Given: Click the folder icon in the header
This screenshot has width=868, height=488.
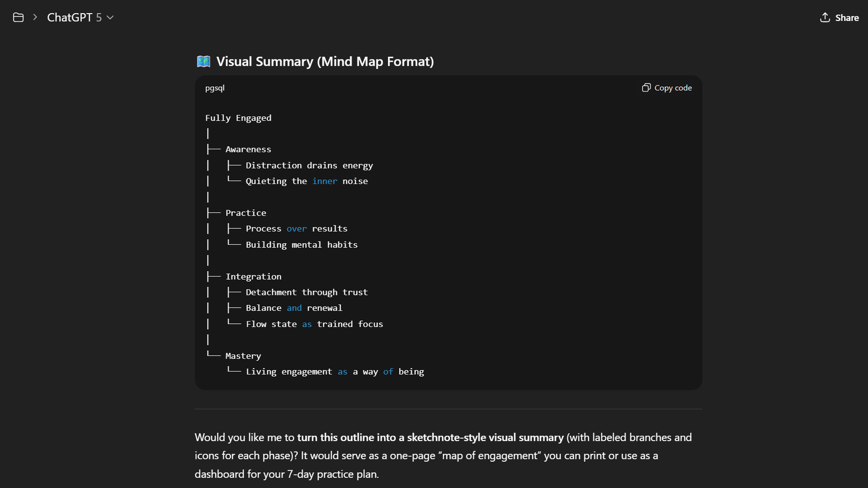Looking at the screenshot, I should pyautogui.click(x=18, y=17).
